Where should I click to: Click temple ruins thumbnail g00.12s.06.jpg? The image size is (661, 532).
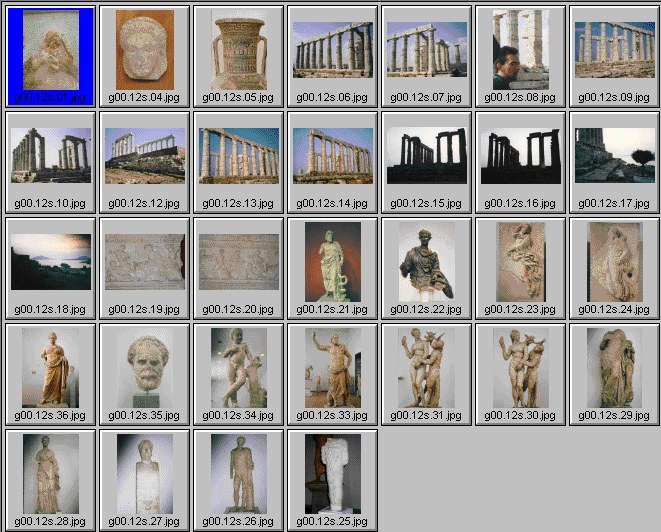[x=332, y=50]
